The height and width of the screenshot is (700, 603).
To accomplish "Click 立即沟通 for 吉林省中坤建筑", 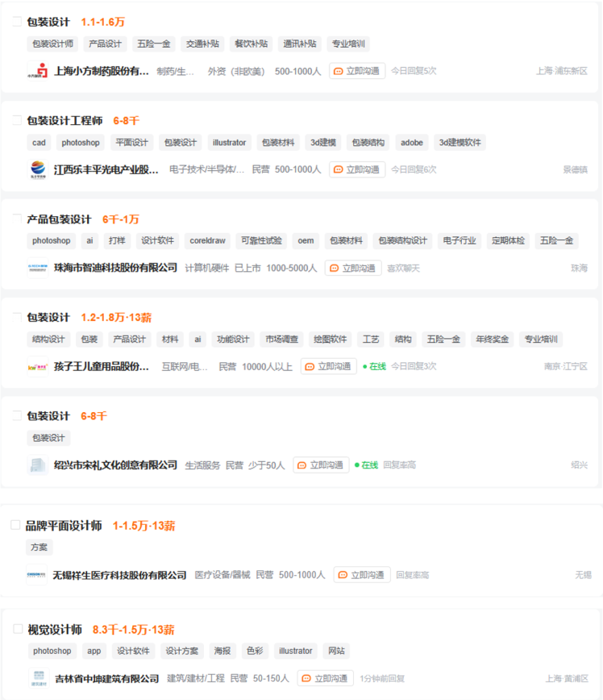I will point(326,678).
